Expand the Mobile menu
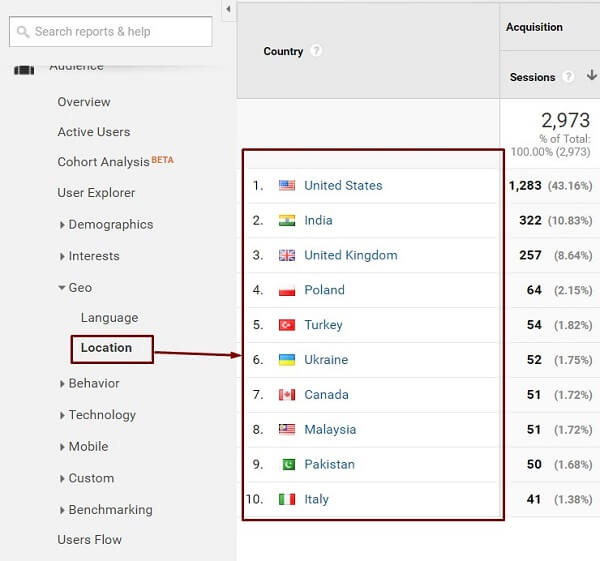This screenshot has height=561, width=600. pyautogui.click(x=62, y=447)
